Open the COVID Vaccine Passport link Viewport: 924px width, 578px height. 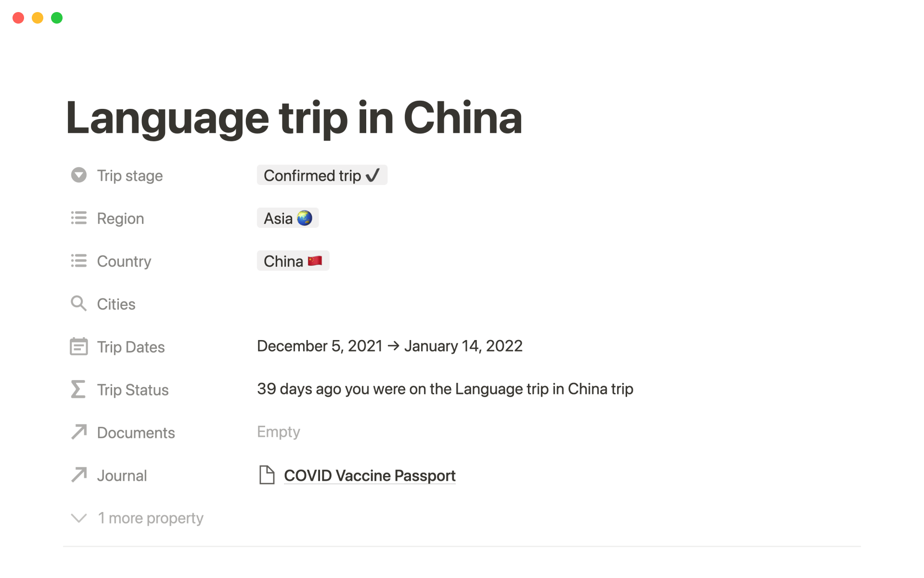[370, 476]
